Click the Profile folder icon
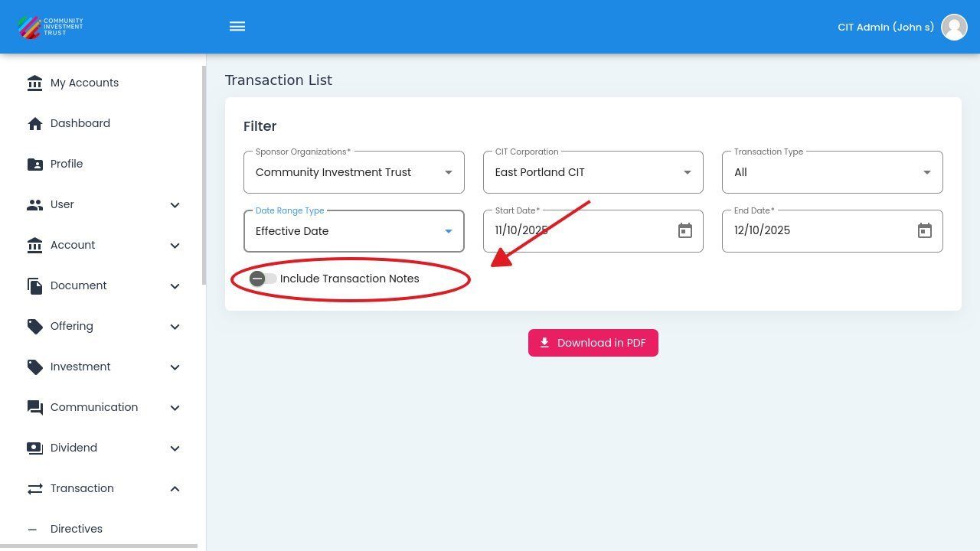 click(34, 165)
